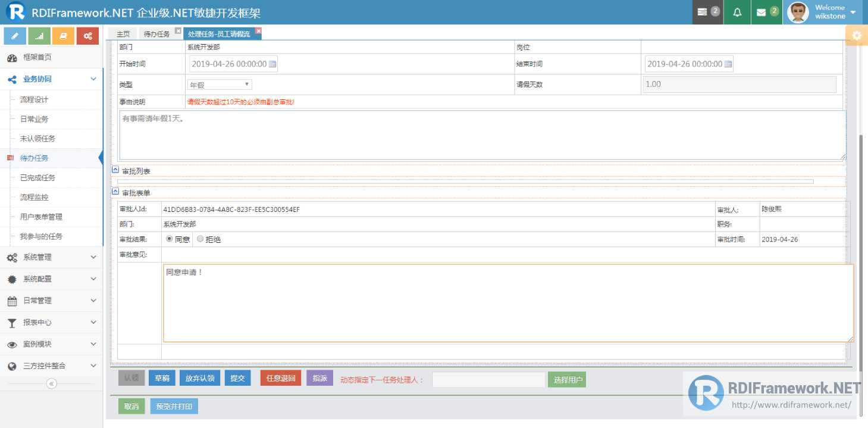Close the 待办任务 tab

(x=178, y=30)
